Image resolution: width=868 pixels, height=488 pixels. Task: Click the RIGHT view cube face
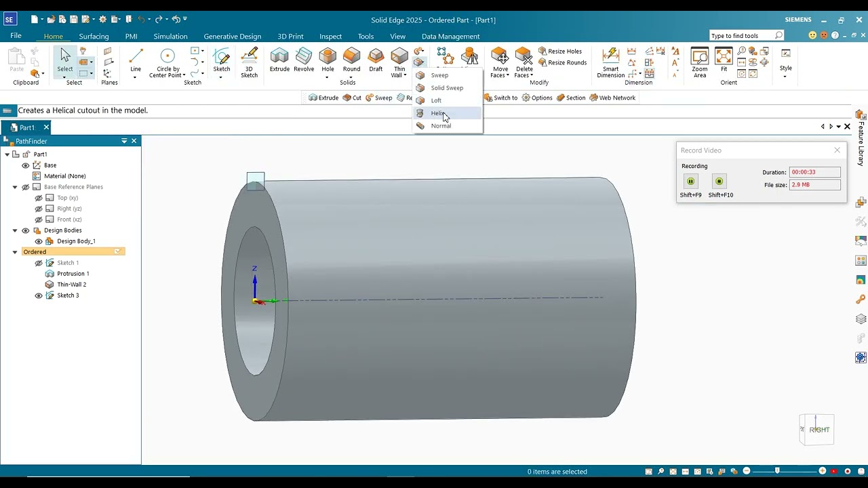(x=819, y=430)
